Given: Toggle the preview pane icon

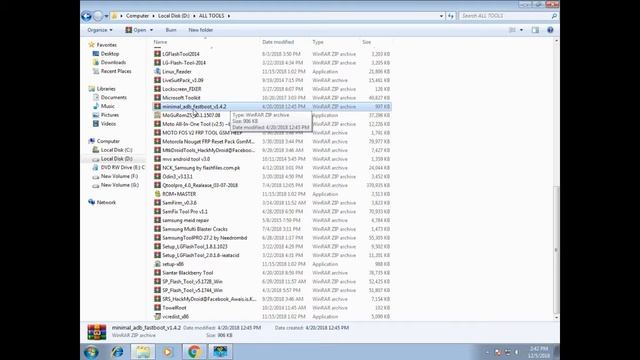Looking at the screenshot, I should tap(535, 30).
